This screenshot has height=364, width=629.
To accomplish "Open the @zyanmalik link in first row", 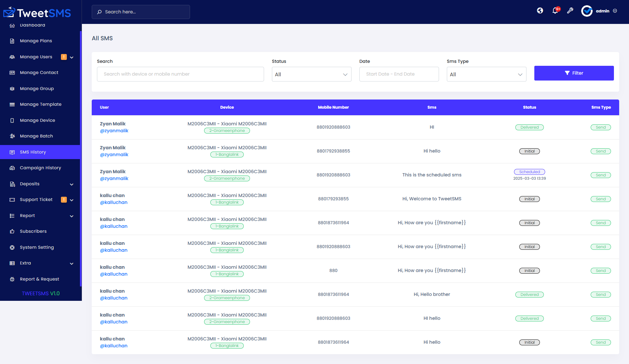I will click(x=114, y=131).
